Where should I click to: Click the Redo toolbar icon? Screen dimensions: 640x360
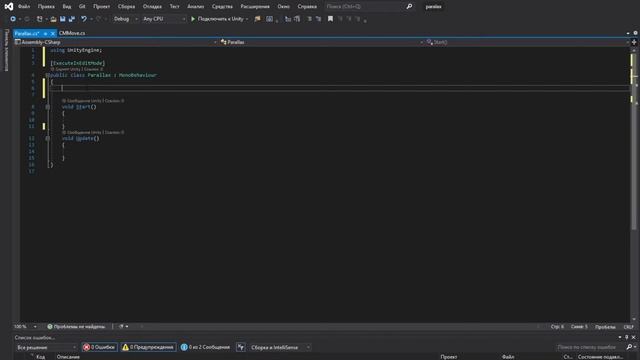click(x=98, y=19)
